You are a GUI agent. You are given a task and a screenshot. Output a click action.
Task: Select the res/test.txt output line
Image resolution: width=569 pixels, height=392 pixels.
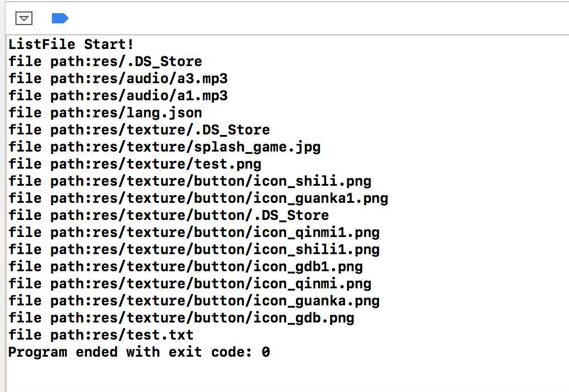pyautogui.click(x=101, y=334)
